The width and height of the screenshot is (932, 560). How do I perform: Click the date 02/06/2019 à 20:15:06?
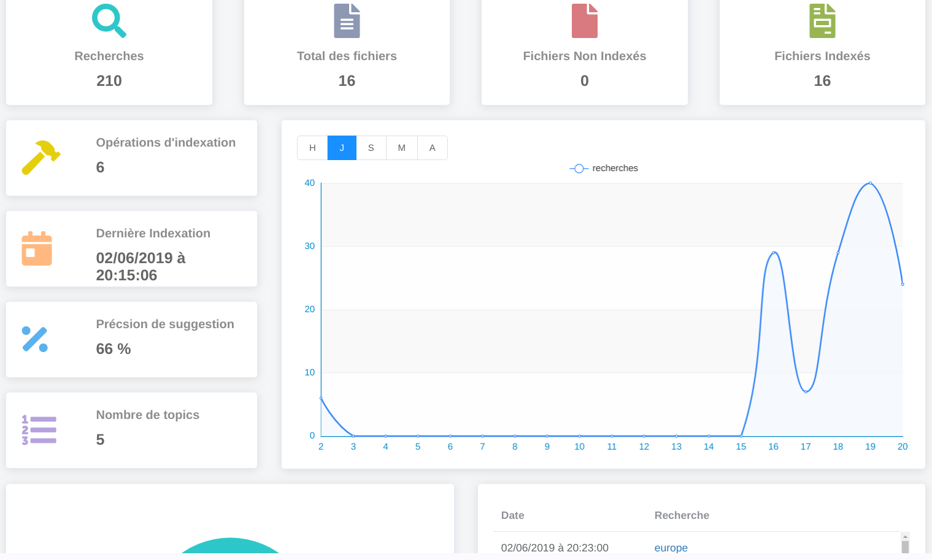click(141, 267)
